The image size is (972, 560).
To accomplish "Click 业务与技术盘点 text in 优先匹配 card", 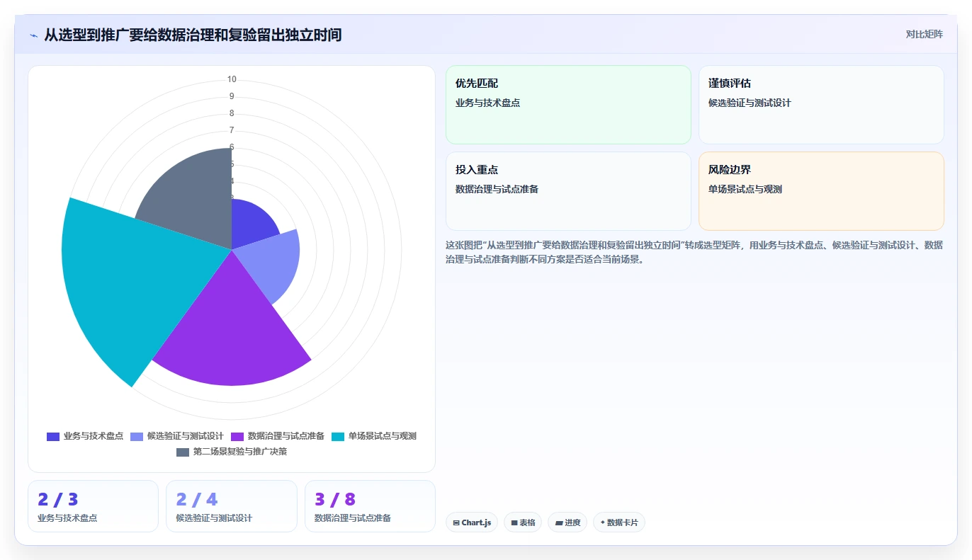I will (x=488, y=103).
